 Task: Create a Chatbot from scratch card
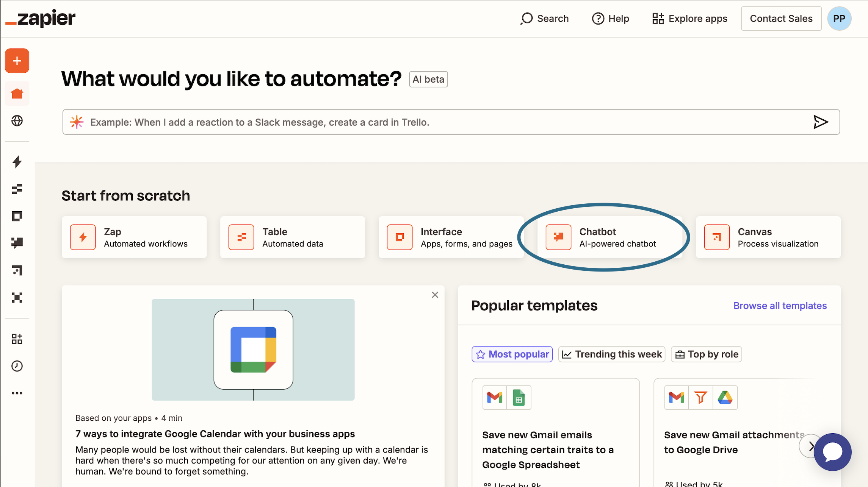point(609,237)
